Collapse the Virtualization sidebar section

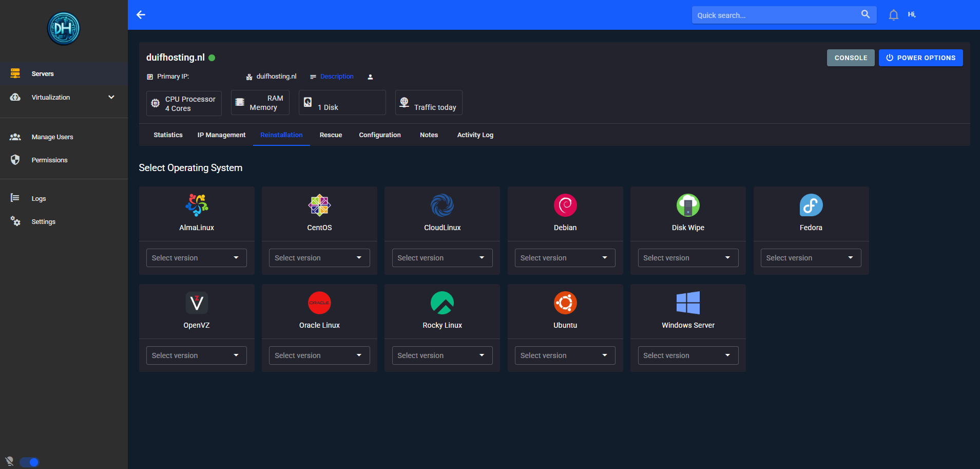(x=111, y=97)
